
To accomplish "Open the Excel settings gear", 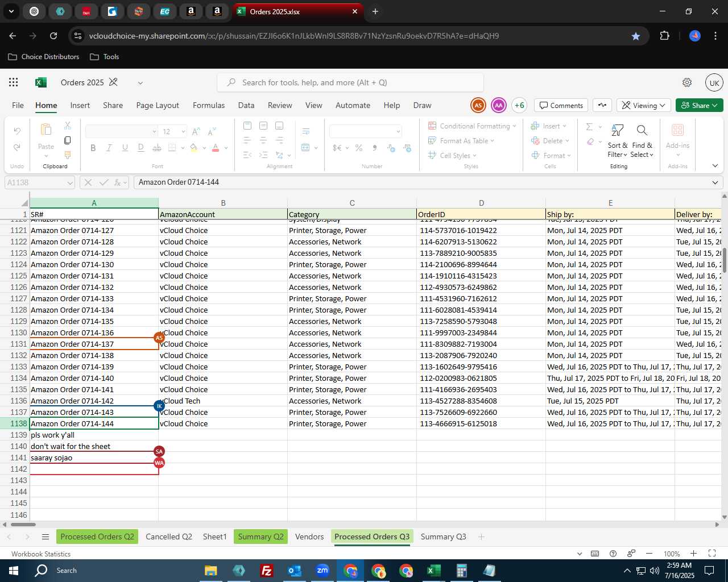I will pos(687,82).
